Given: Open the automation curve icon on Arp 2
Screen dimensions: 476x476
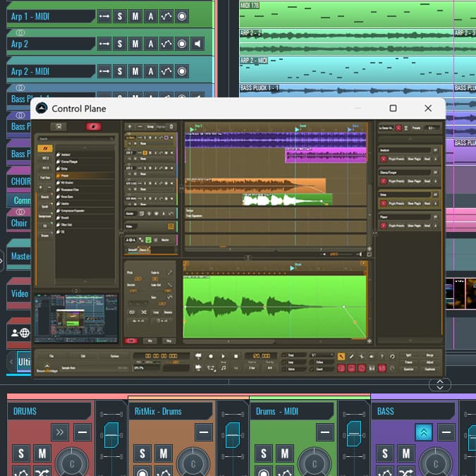Looking at the screenshot, I should tap(166, 44).
